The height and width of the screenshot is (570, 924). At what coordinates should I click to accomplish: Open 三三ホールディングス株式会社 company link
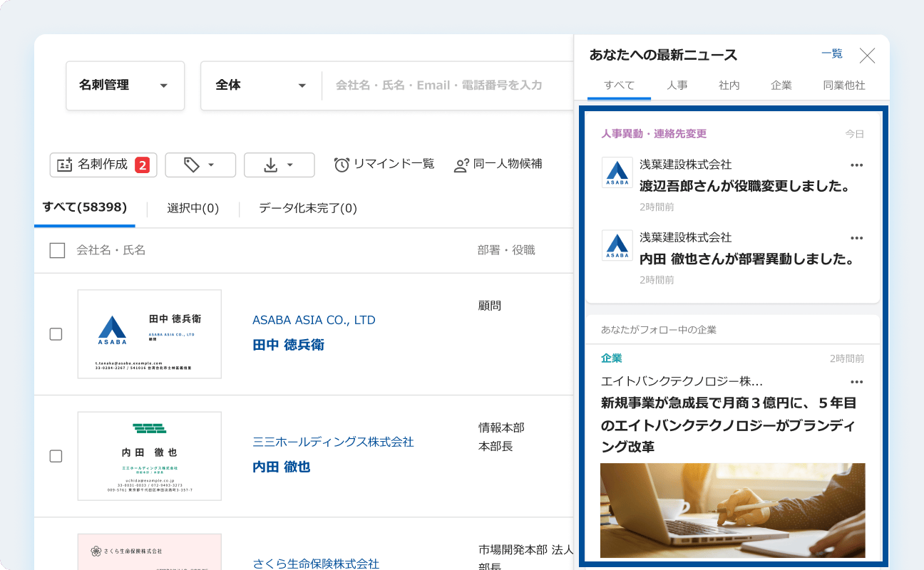[x=333, y=442]
